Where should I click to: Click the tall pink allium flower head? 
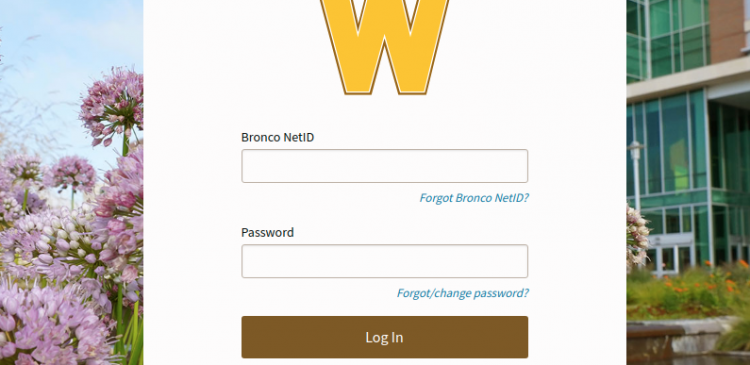[x=112, y=106]
